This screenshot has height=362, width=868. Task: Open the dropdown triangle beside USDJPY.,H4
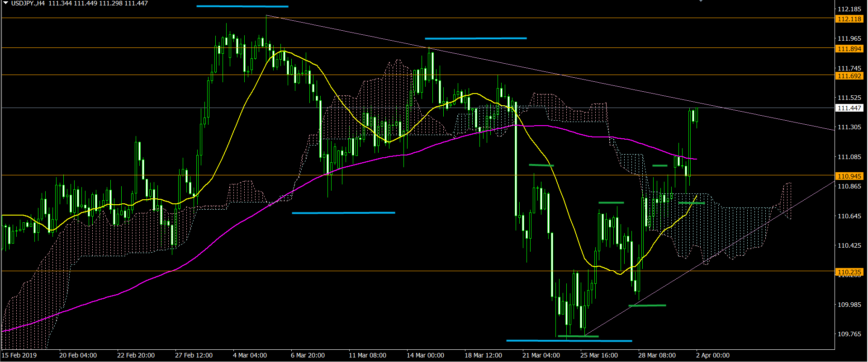click(x=6, y=3)
